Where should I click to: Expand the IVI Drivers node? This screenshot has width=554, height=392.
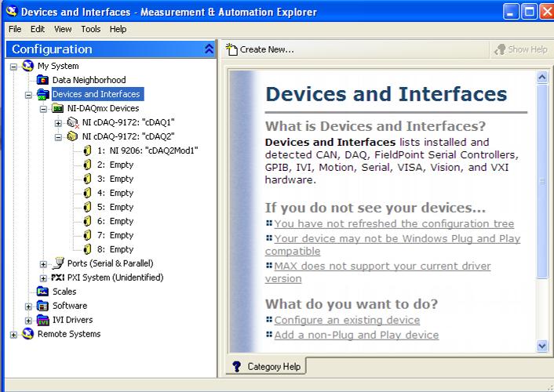tap(28, 321)
